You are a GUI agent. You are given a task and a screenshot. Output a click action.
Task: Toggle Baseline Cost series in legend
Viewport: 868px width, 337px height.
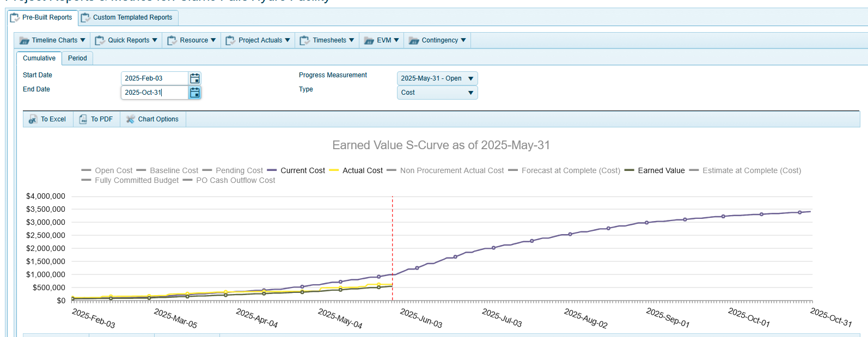(x=174, y=170)
